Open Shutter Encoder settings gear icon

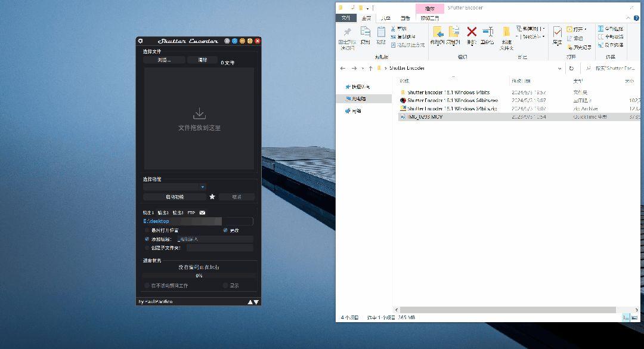tap(141, 41)
